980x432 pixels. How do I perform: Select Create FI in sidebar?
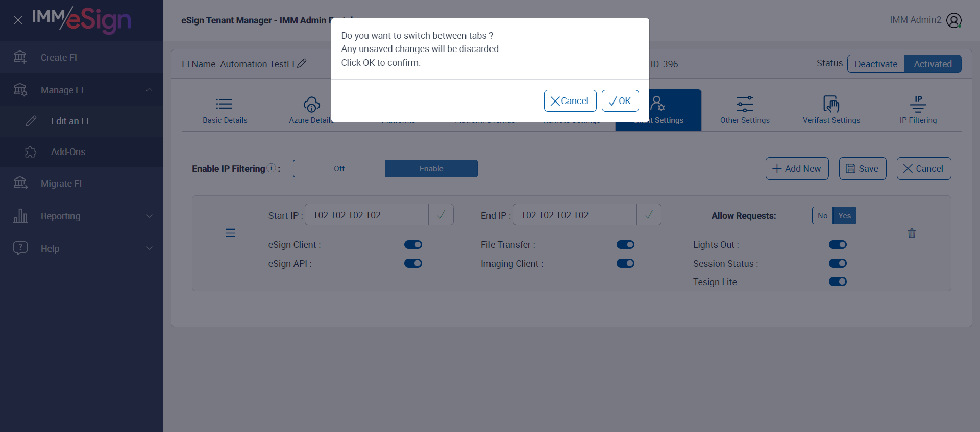click(82, 57)
